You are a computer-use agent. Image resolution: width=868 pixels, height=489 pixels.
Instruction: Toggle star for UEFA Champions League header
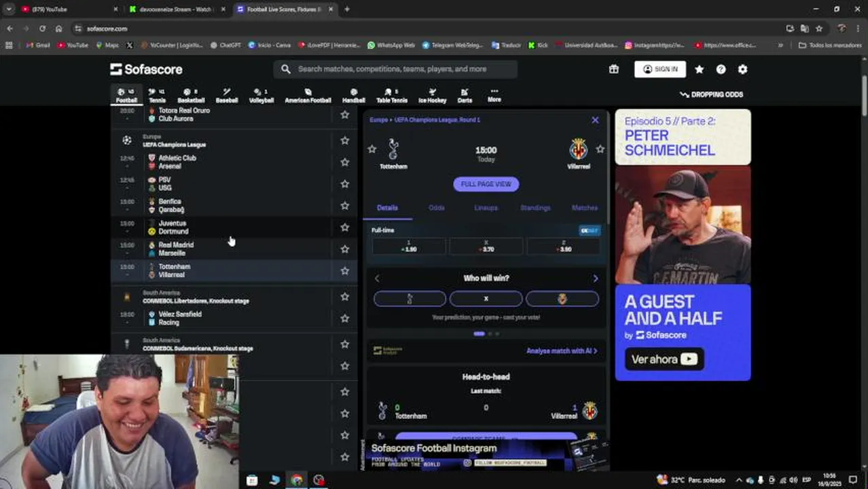(x=344, y=140)
